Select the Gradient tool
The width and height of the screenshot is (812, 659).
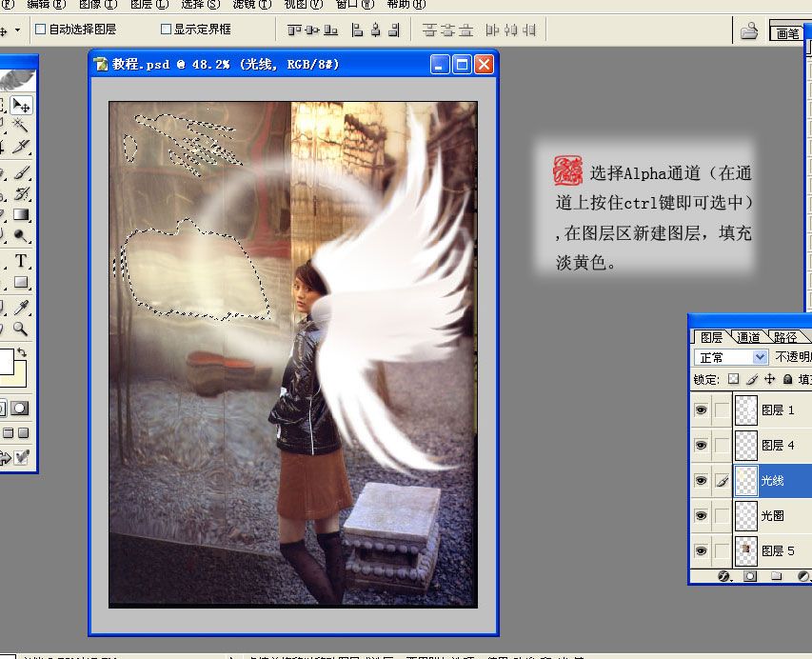[x=21, y=214]
